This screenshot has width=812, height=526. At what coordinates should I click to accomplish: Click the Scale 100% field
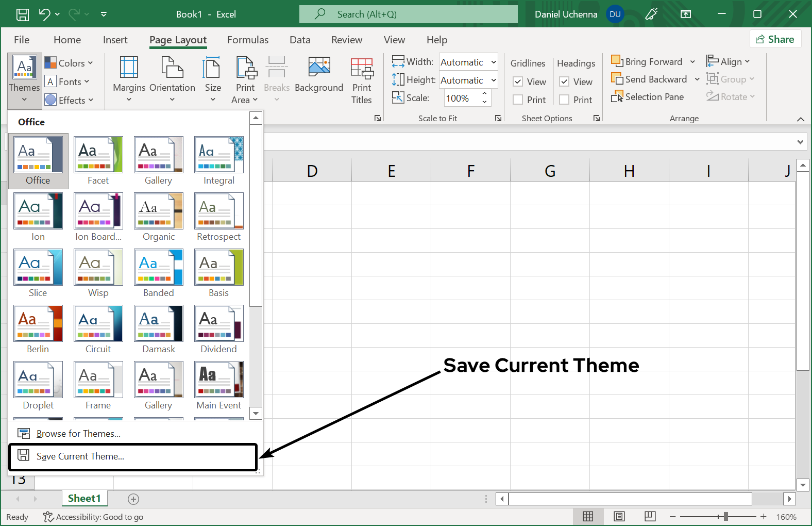(462, 98)
